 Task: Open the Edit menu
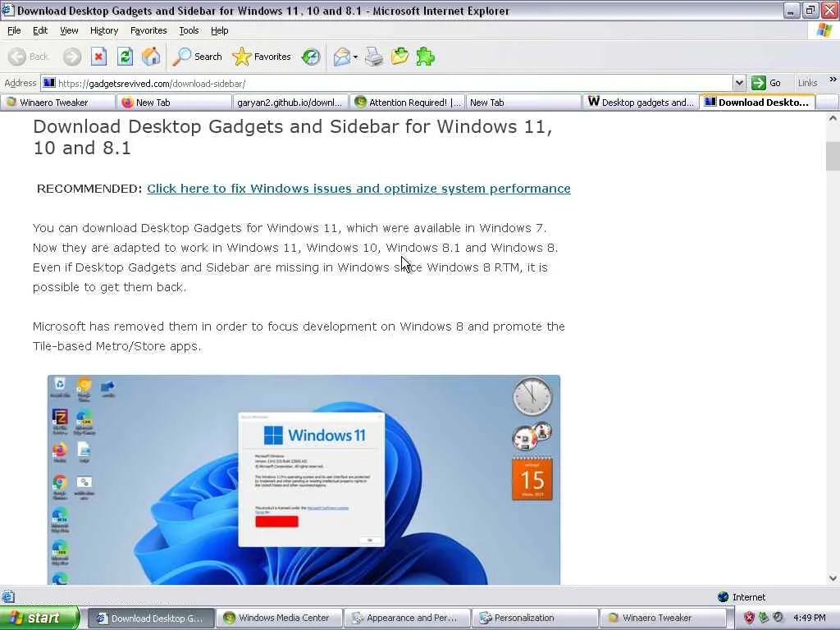[x=40, y=30]
